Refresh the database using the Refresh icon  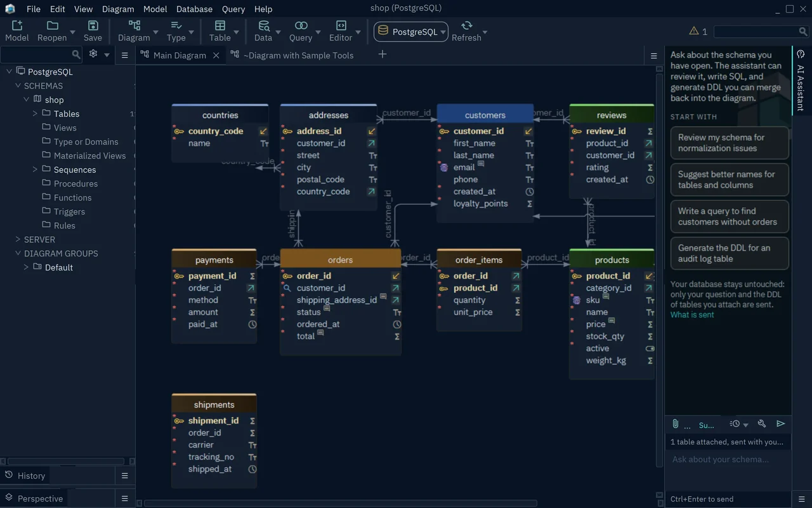[x=467, y=25]
